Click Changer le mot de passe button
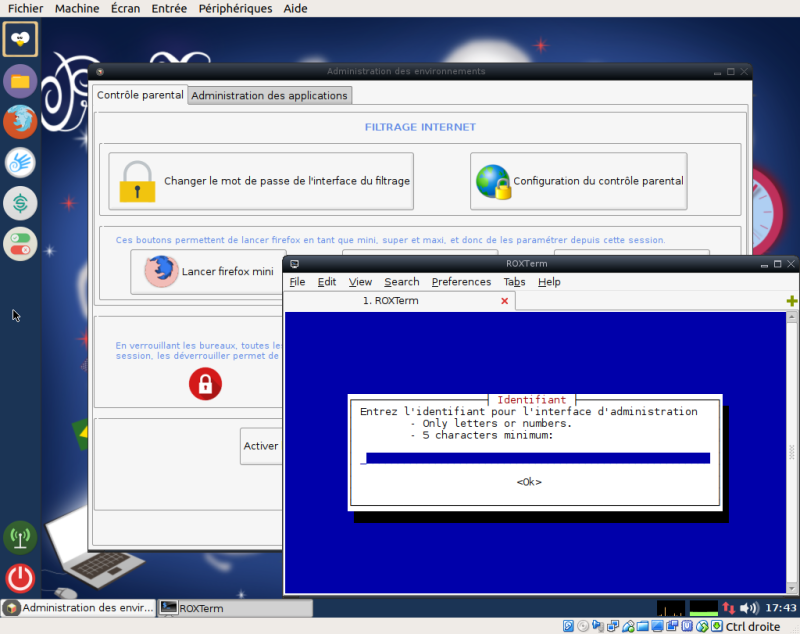Viewport: 800px width, 634px height. 261,181
